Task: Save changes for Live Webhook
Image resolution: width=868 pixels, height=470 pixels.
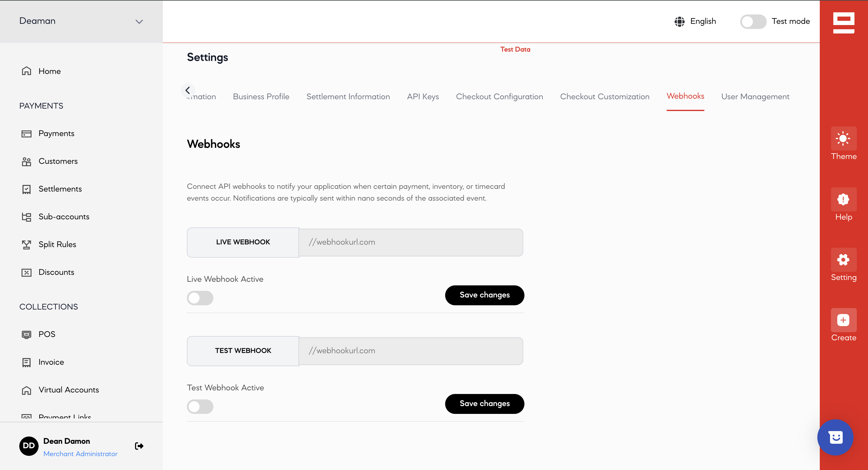Action: [x=485, y=295]
